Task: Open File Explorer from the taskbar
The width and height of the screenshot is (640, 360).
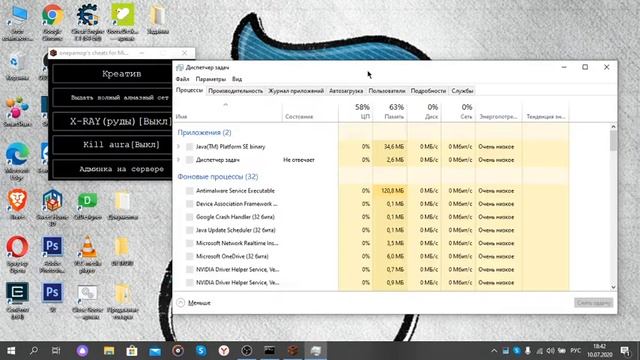Action: coord(109,351)
